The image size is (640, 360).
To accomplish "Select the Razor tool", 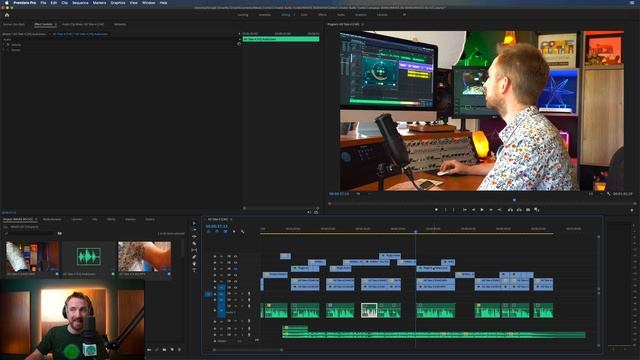I will pyautogui.click(x=194, y=243).
